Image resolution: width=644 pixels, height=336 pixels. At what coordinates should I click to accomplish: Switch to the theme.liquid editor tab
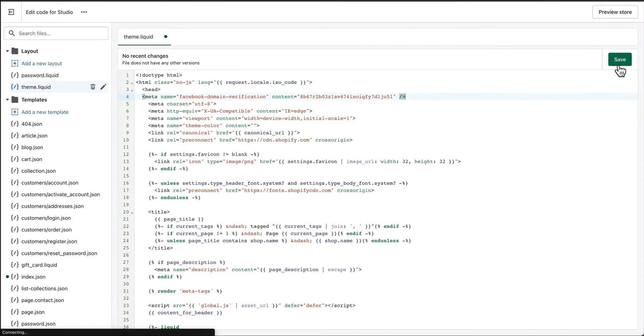tap(138, 37)
